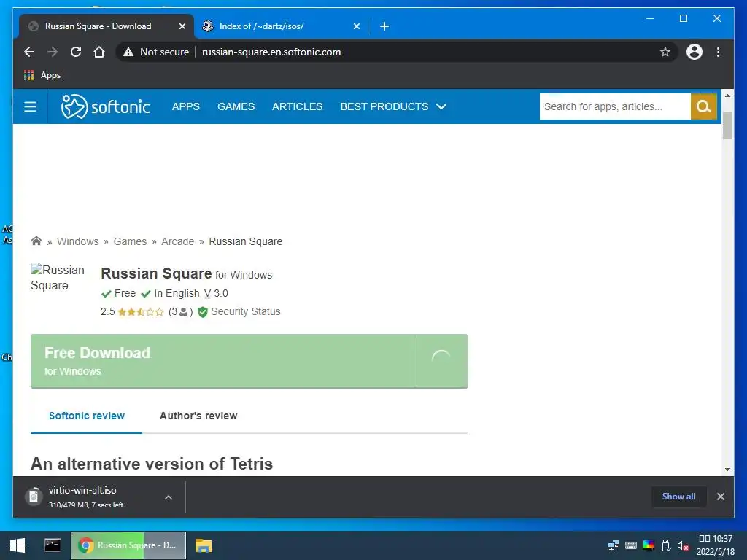
Task: Open a new browser tab
Action: click(x=384, y=26)
